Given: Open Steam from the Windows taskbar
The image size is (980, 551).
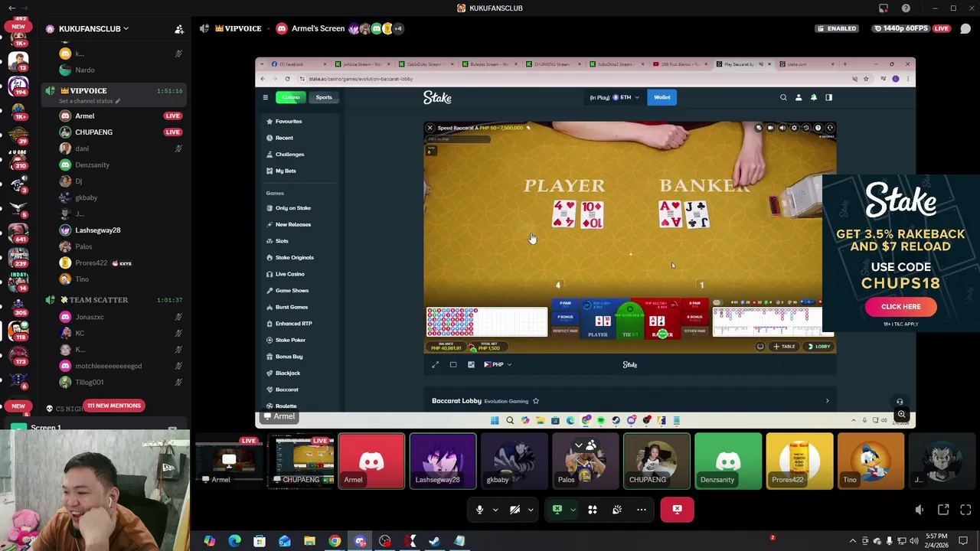Looking at the screenshot, I should tap(434, 541).
